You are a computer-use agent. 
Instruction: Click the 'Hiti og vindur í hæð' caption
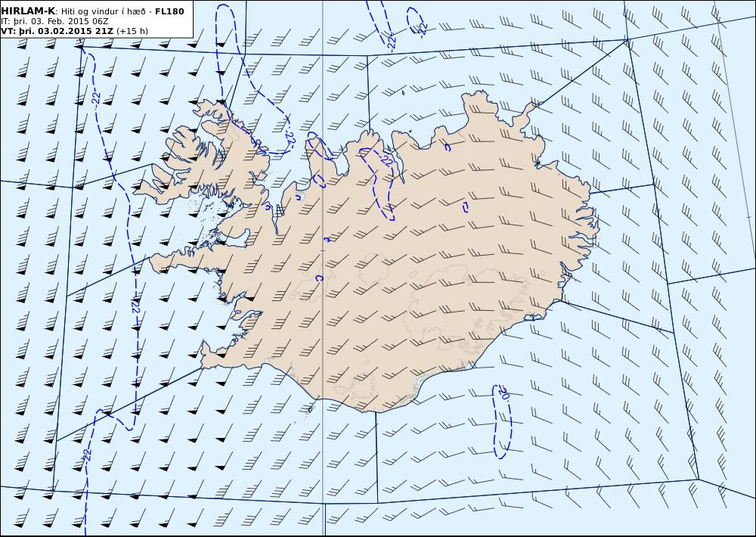coord(102,11)
